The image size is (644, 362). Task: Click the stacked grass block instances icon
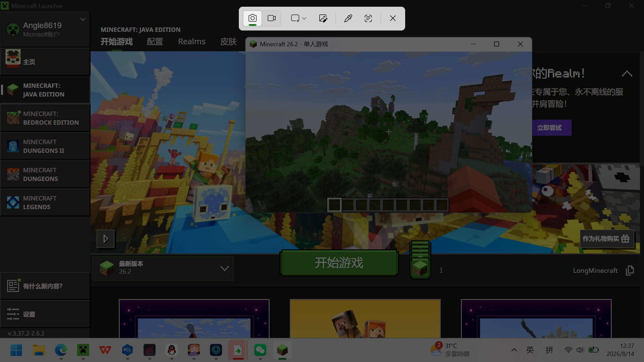click(420, 260)
